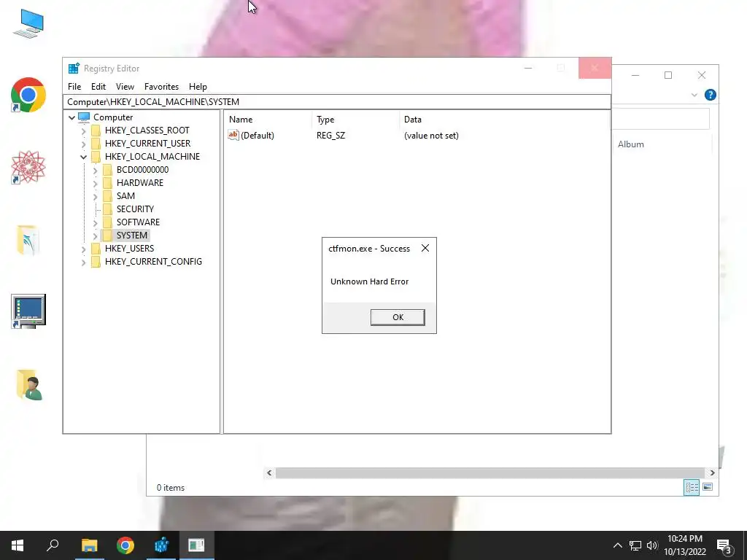Expand the SOFTWARE key chevron

96,222
